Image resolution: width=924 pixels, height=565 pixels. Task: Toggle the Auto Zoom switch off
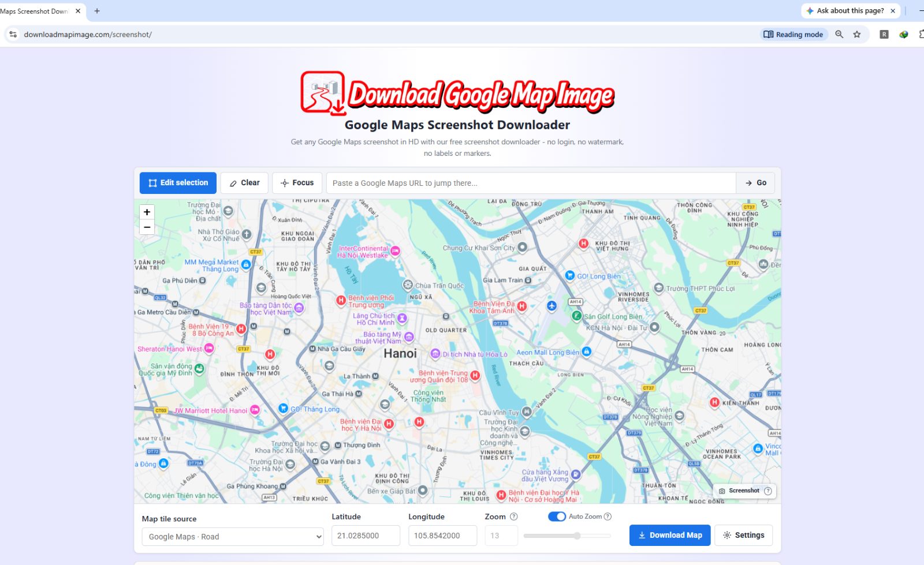(x=557, y=517)
